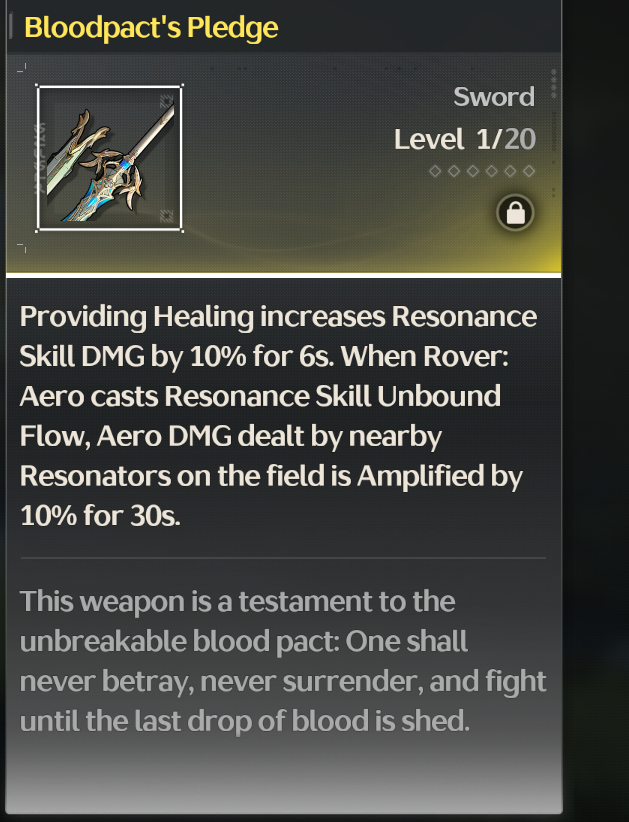The image size is (629, 822).
Task: Click the weapon lore text paragraph
Action: pos(283,661)
